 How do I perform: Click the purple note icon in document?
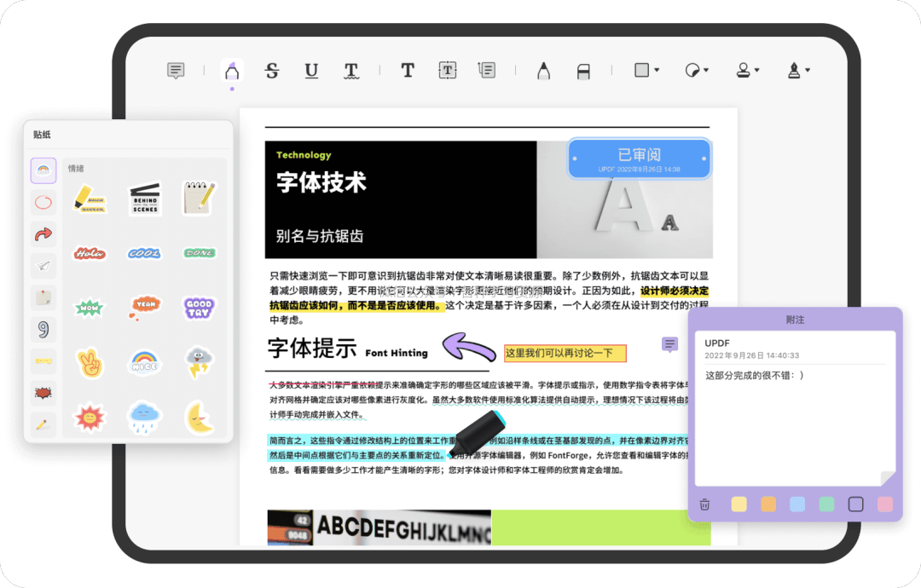pos(670,344)
